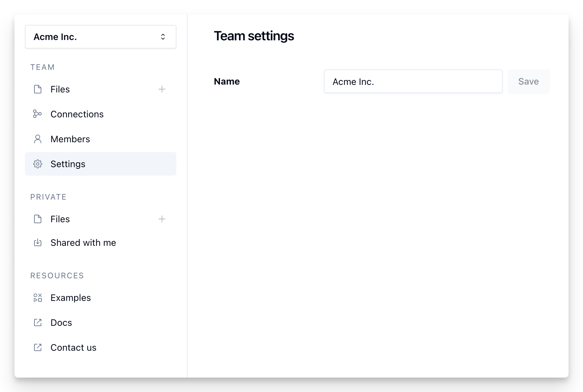Viewport: 583px width, 392px height.
Task: Click the Shared with me inbox icon
Action: pos(38,243)
